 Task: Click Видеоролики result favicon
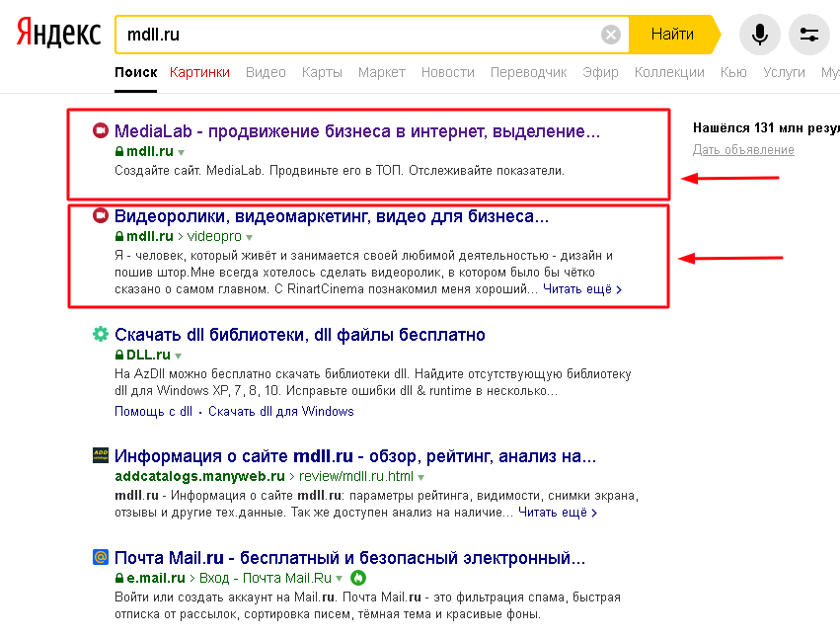pos(100,215)
